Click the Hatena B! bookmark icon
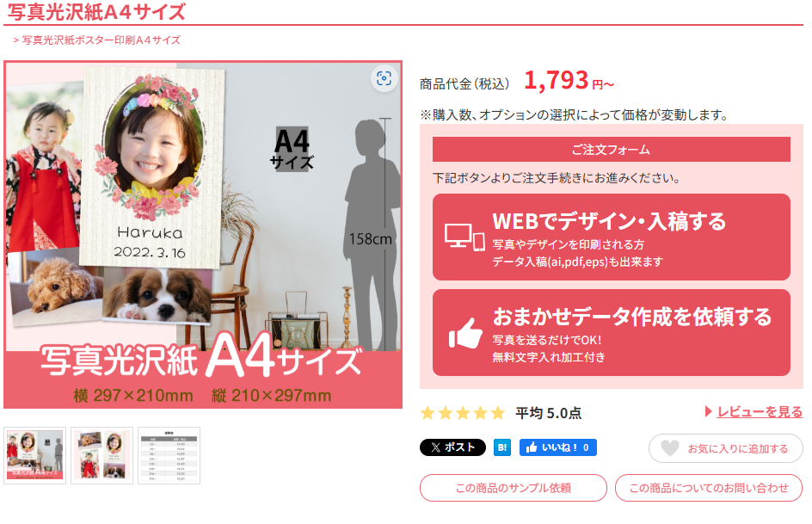 pyautogui.click(x=501, y=447)
